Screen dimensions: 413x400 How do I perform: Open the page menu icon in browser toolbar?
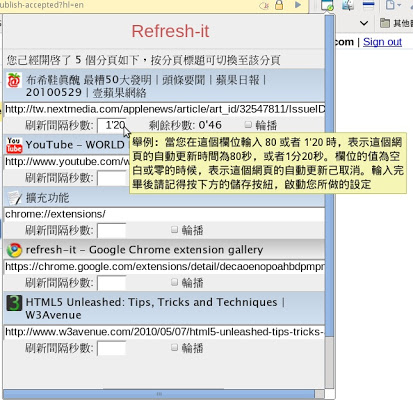point(393,5)
